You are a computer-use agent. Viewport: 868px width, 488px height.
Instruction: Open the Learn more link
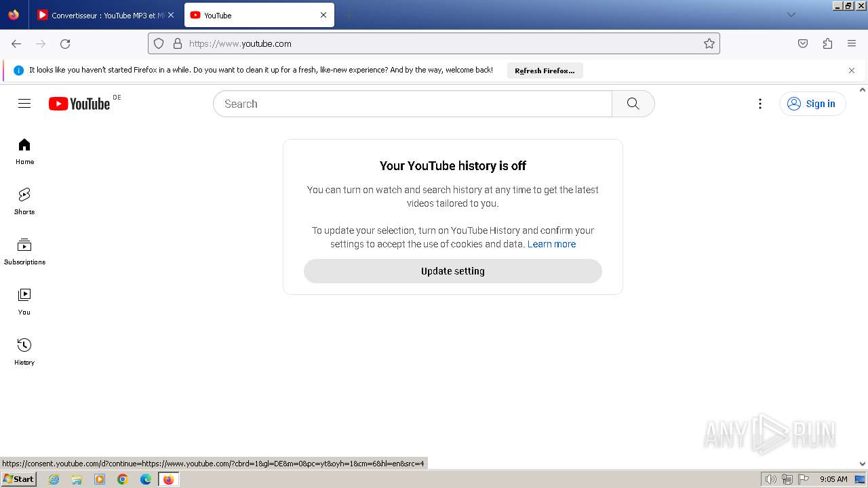551,244
